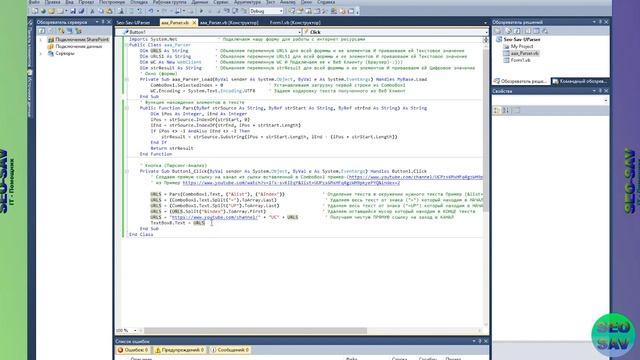Open Solution Explorer panel options arrow

tap(594, 22)
